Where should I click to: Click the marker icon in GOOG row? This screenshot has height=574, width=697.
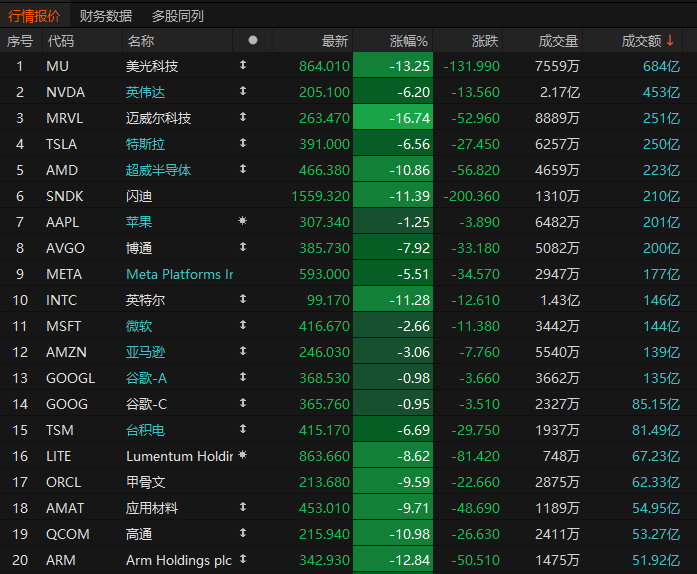coord(243,403)
